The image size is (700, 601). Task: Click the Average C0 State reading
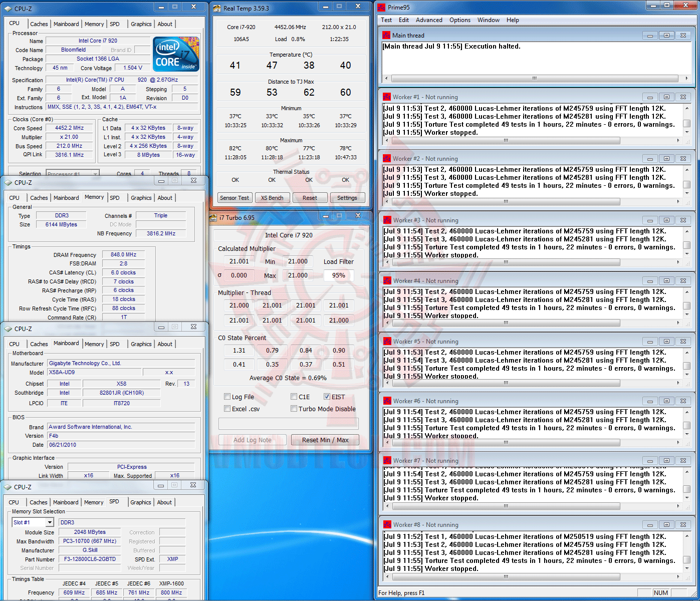[x=288, y=378]
